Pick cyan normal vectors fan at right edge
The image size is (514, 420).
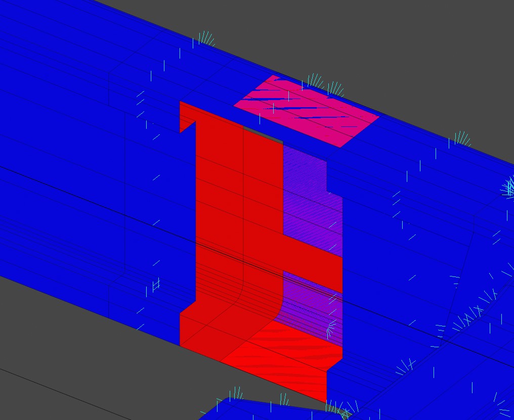click(508, 186)
